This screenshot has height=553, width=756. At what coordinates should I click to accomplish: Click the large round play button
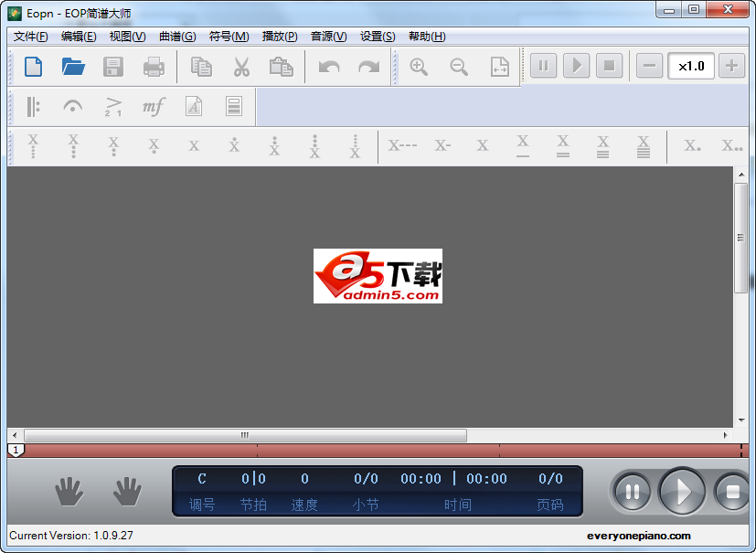click(682, 492)
